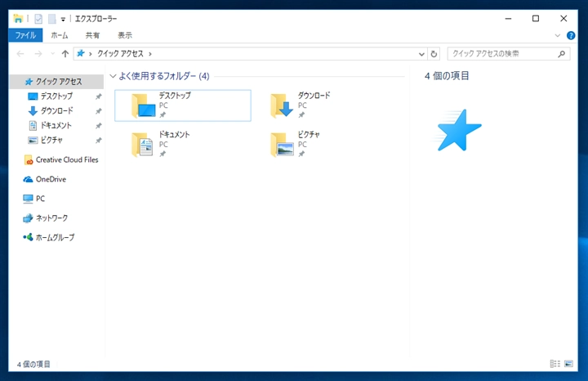Click the クイック アクセス breadcrumb in address bar
This screenshot has width=588, height=381.
[x=120, y=54]
